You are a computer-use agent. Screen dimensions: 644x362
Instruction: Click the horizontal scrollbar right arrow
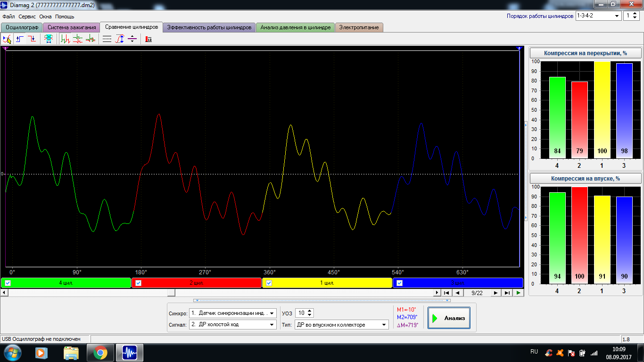click(x=437, y=293)
